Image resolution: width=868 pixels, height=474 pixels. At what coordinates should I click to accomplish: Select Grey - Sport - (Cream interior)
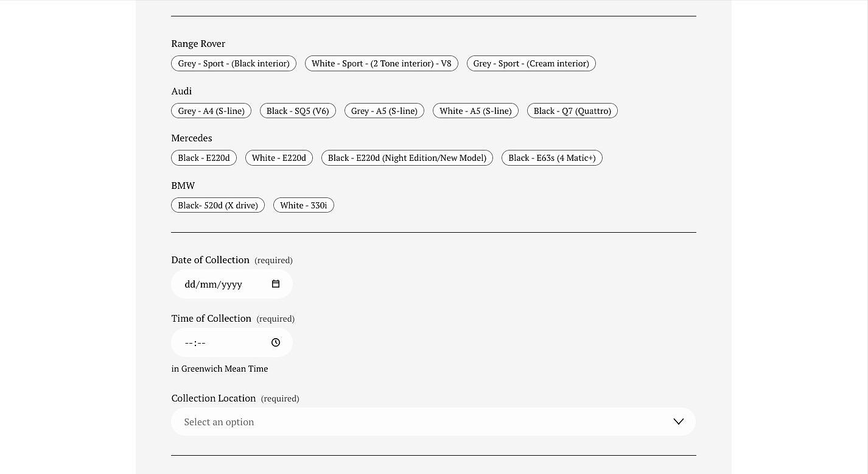[531, 63]
